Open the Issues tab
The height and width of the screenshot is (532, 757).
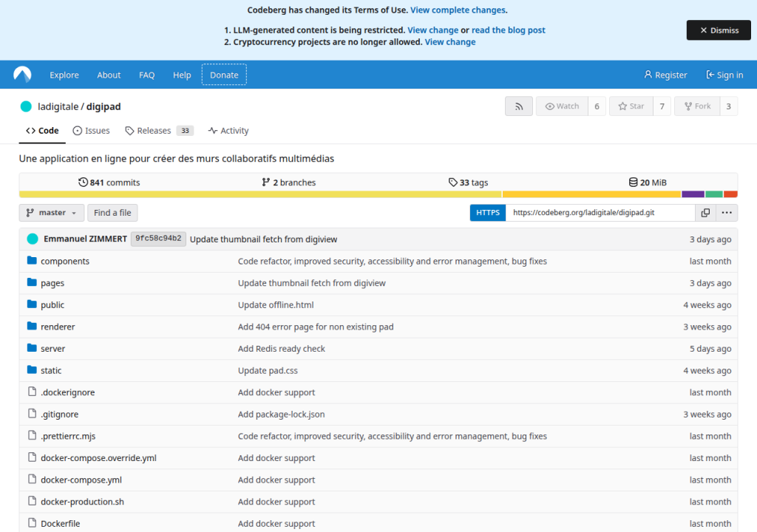[91, 130]
